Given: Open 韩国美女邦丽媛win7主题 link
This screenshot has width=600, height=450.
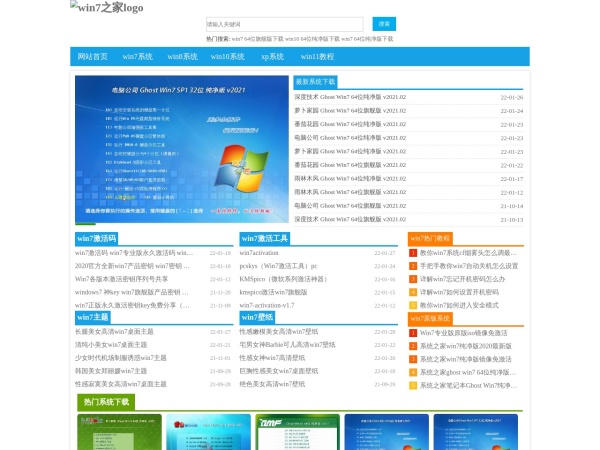Looking at the screenshot, I should point(111,371).
